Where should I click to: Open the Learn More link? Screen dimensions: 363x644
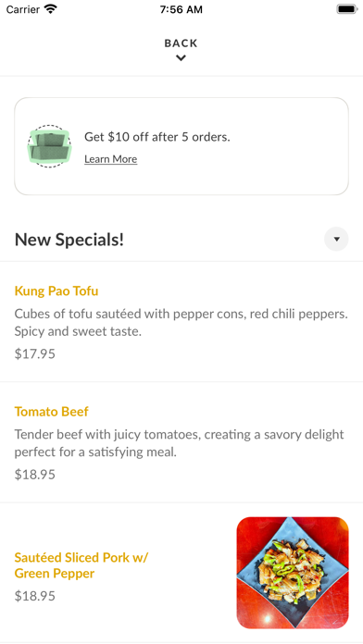[x=110, y=159]
